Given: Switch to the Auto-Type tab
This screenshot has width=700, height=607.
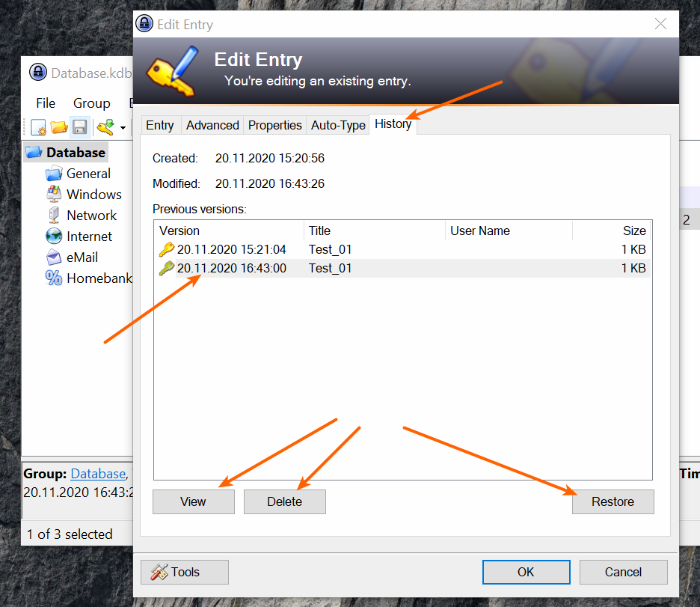Looking at the screenshot, I should [x=338, y=125].
